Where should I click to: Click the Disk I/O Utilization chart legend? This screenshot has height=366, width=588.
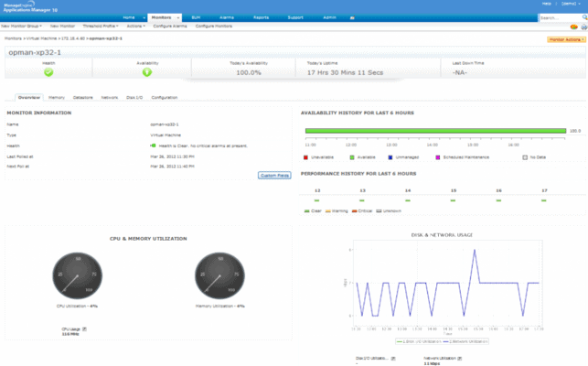pyautogui.click(x=419, y=341)
